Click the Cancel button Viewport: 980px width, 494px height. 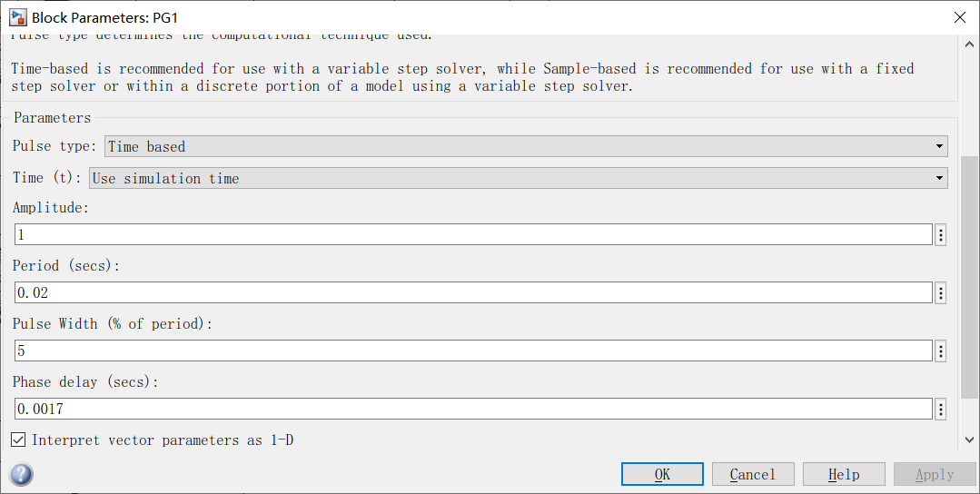pyautogui.click(x=753, y=475)
